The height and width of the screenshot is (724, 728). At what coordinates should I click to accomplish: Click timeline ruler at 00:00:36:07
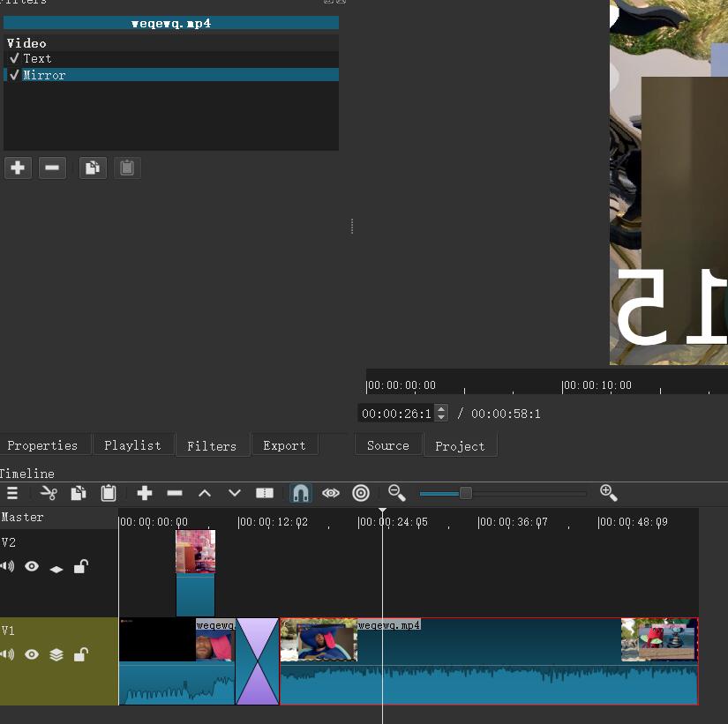pos(513,522)
